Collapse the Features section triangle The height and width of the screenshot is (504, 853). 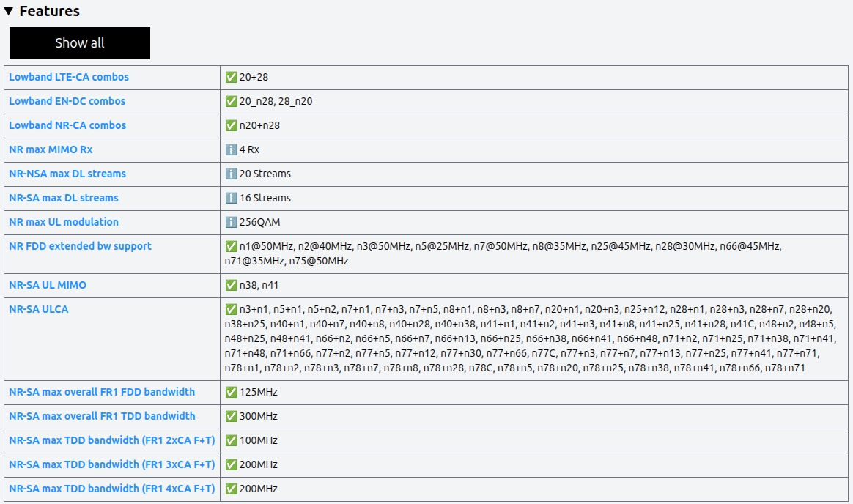(x=9, y=11)
